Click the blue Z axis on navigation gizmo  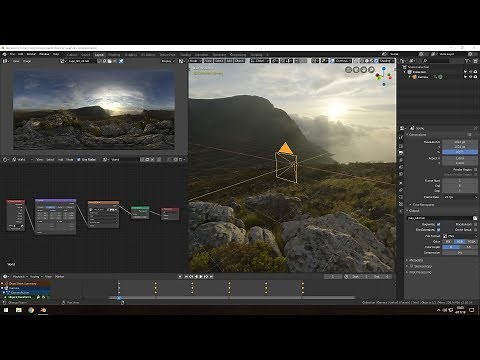(384, 68)
